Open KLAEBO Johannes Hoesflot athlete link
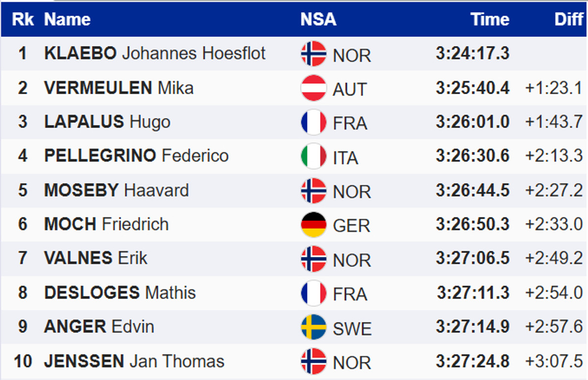This screenshot has height=380, width=588. (x=155, y=53)
